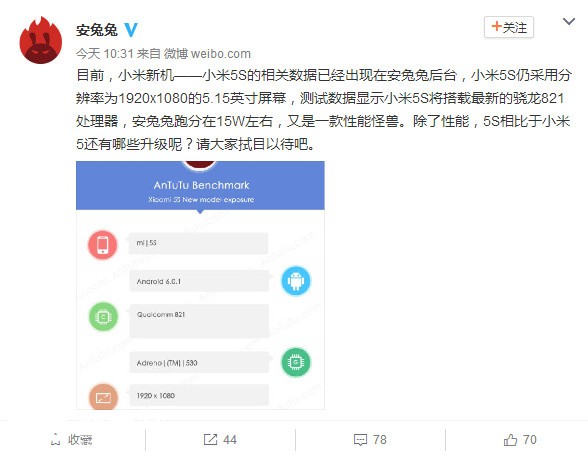
Task: Click the Adreno 530 info bar
Action: 199,362
